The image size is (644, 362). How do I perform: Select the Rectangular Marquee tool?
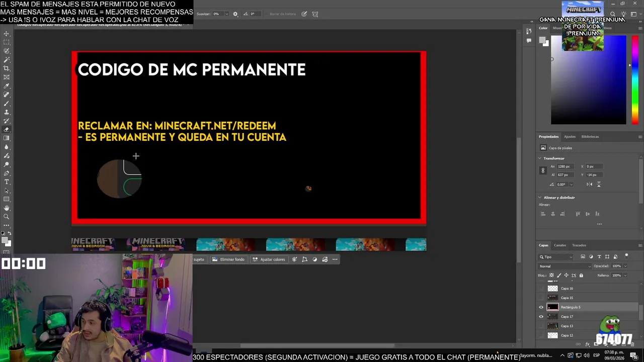[7, 42]
